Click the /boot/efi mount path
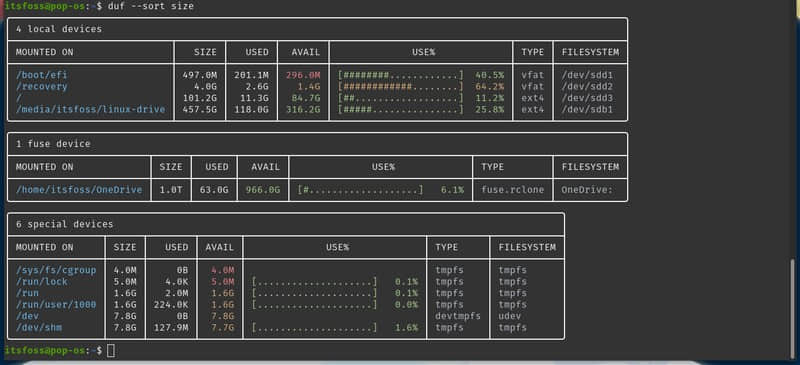Image resolution: width=800 pixels, height=365 pixels. click(x=41, y=75)
